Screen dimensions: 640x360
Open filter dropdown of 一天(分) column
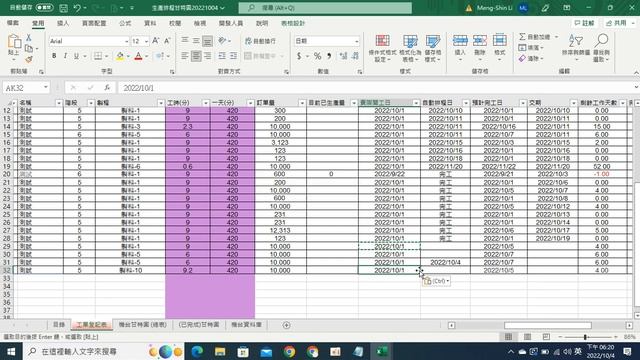(x=250, y=103)
